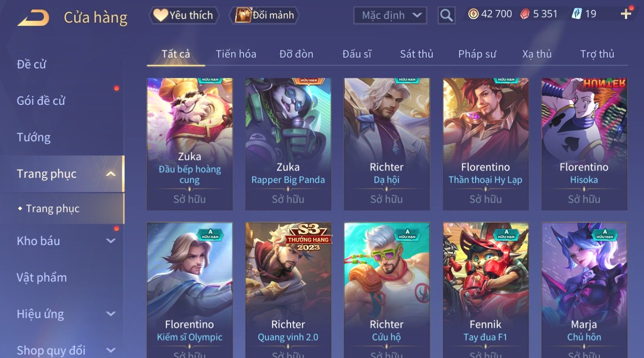Open the Florentino Hisoka skin card
644x358 pixels.
pyautogui.click(x=584, y=144)
